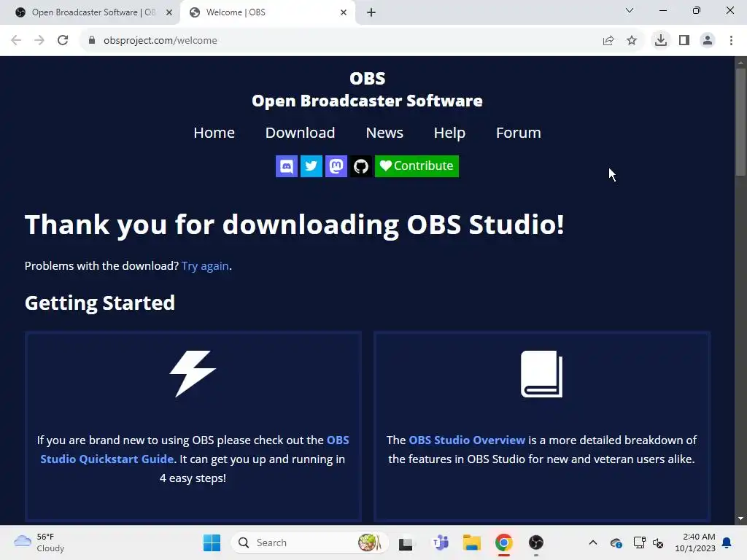
Task: Bookmark this page with the star
Action: pos(632,41)
